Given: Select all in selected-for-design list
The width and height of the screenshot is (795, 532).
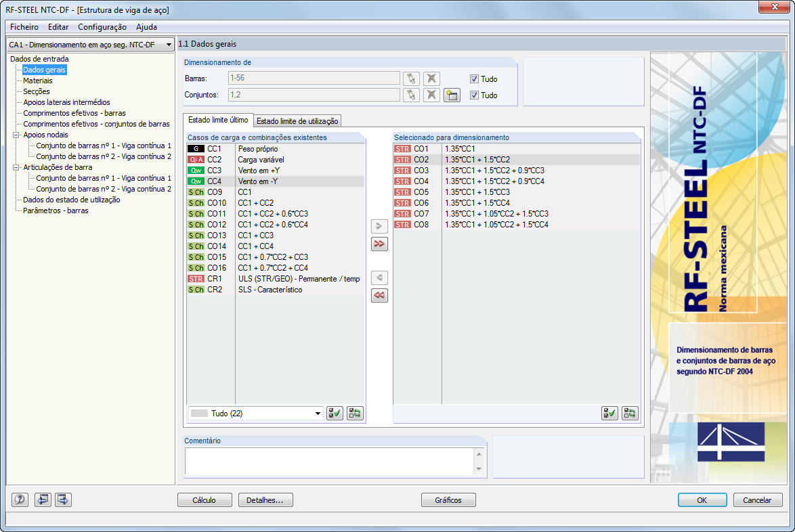Looking at the screenshot, I should coord(609,414).
